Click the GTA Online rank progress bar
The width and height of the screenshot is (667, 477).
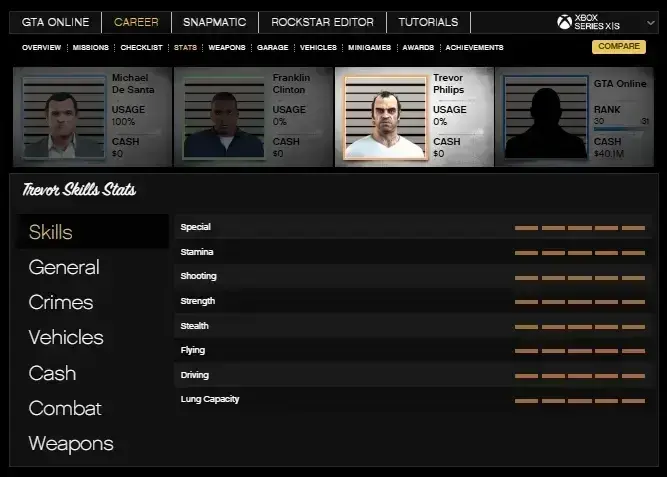click(621, 129)
